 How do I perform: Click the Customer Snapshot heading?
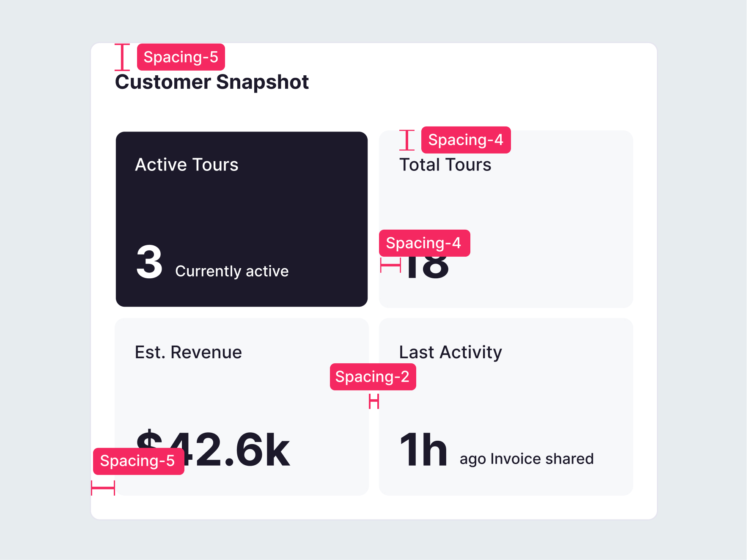(212, 82)
